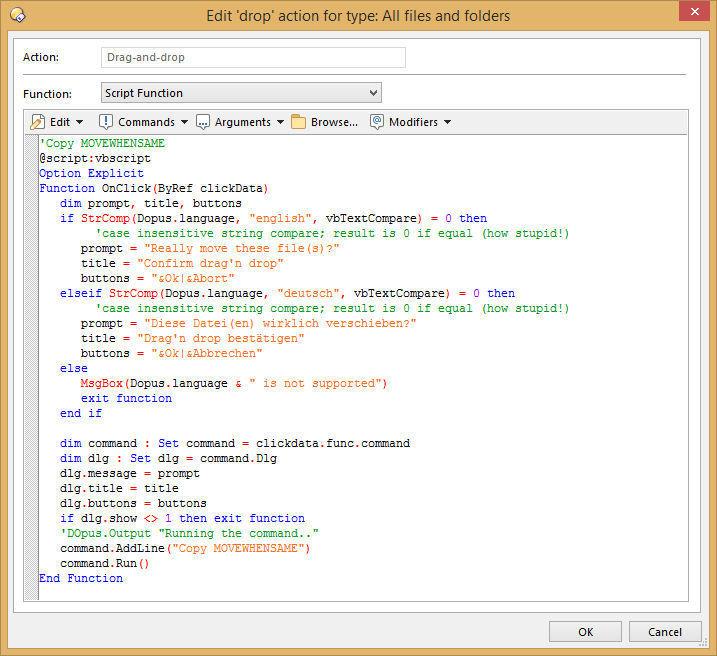Open the Function type combo box
The height and width of the screenshot is (656, 717).
point(241,93)
